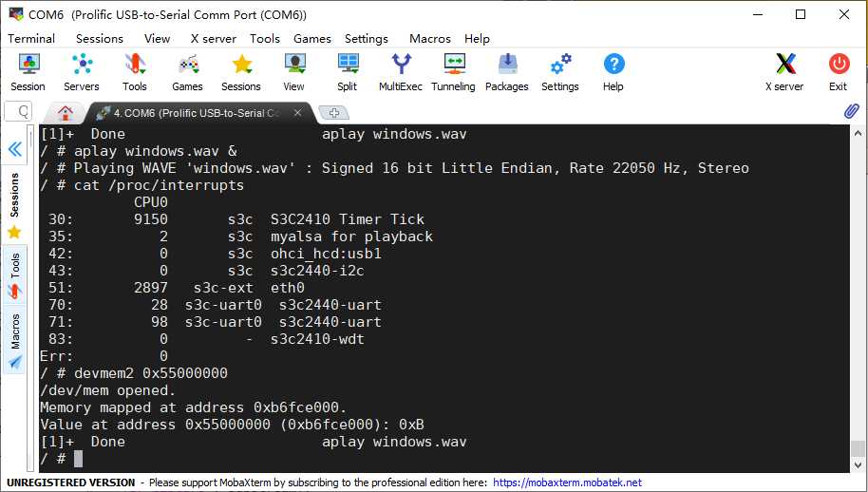Open the Settings gears toolbar icon
The height and width of the screenshot is (492, 868).
click(559, 71)
